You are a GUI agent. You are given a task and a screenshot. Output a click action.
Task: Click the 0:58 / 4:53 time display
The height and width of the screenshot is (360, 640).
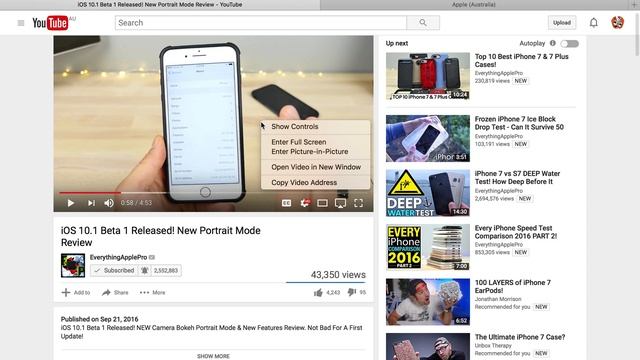(x=136, y=203)
